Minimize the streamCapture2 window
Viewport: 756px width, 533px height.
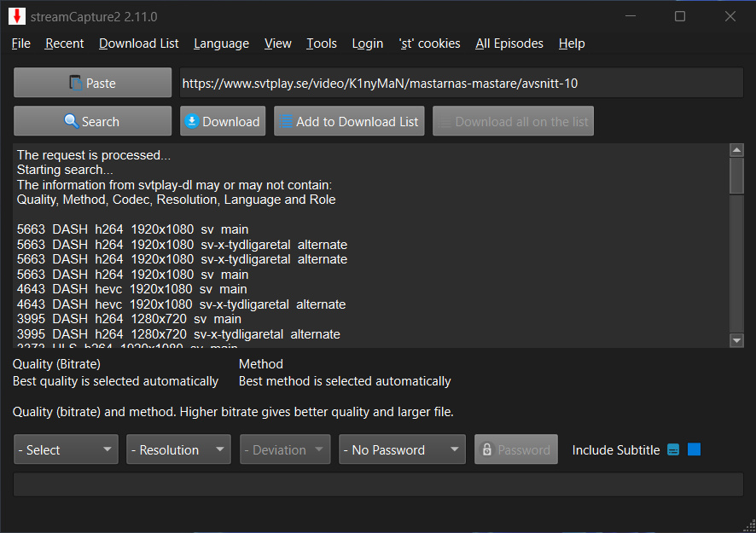631,16
